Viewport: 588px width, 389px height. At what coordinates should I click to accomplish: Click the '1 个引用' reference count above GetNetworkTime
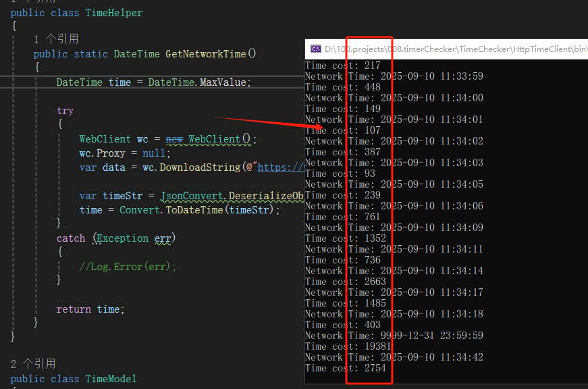[56, 39]
